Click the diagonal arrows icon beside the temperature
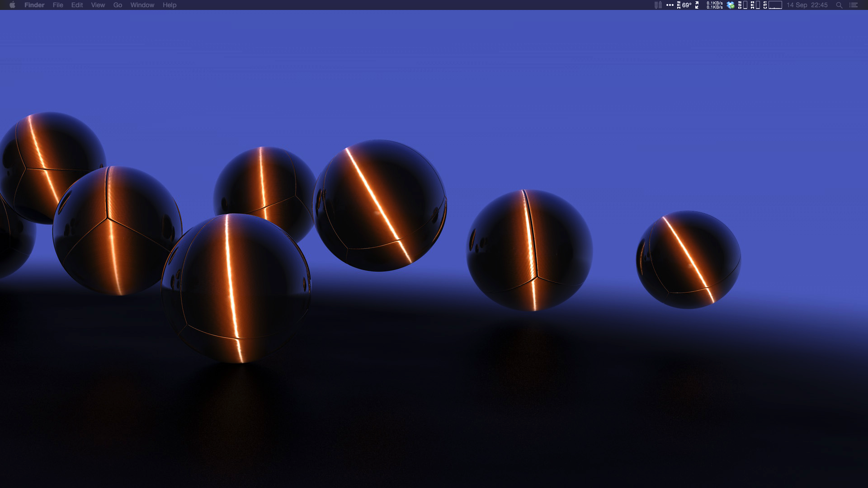 point(697,5)
